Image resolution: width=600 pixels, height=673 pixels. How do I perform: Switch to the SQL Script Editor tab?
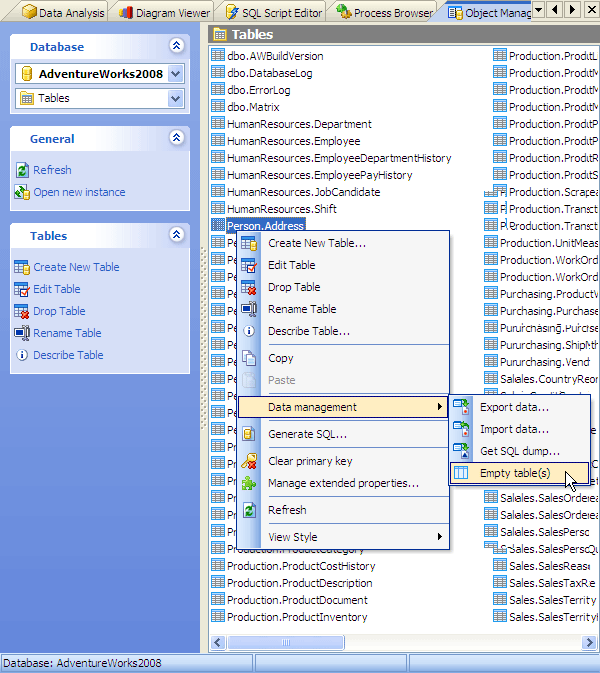(x=275, y=12)
